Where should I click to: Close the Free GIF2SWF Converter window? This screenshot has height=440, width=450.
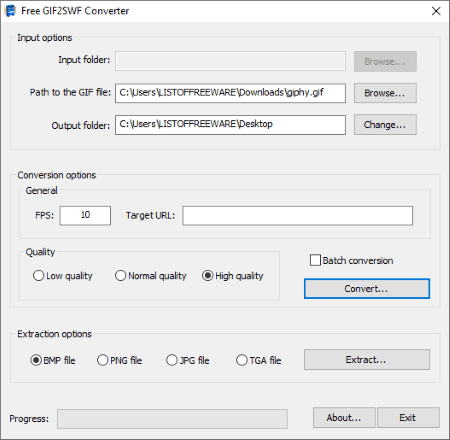pos(436,11)
